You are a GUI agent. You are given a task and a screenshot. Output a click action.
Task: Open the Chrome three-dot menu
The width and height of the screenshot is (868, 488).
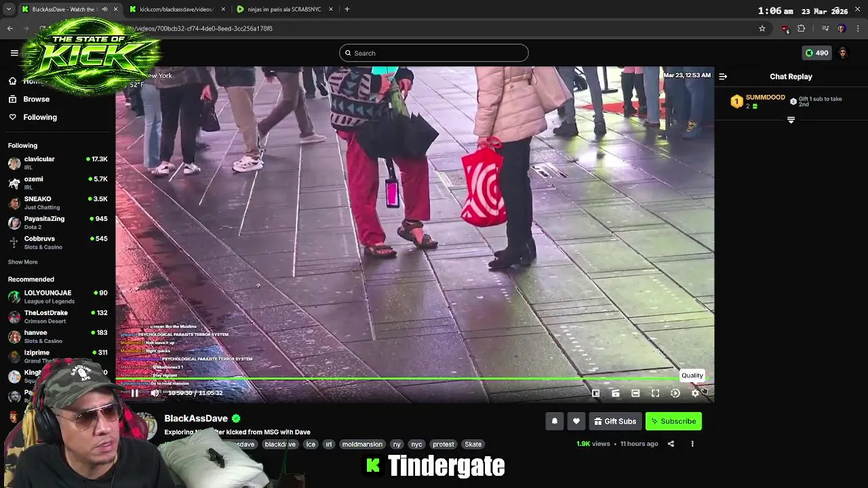pyautogui.click(x=859, y=28)
